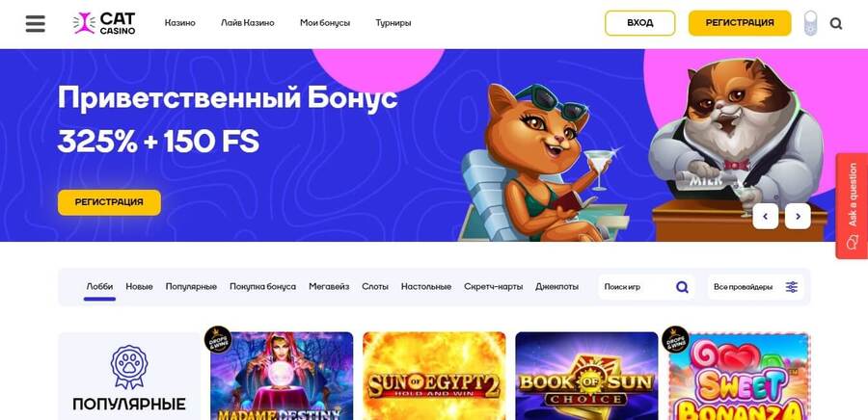
Task: Switch to the Джекпоты tab
Action: click(x=556, y=287)
